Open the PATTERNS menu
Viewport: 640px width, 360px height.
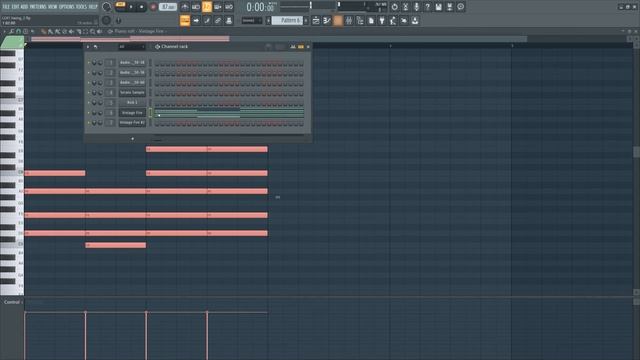click(x=38, y=7)
